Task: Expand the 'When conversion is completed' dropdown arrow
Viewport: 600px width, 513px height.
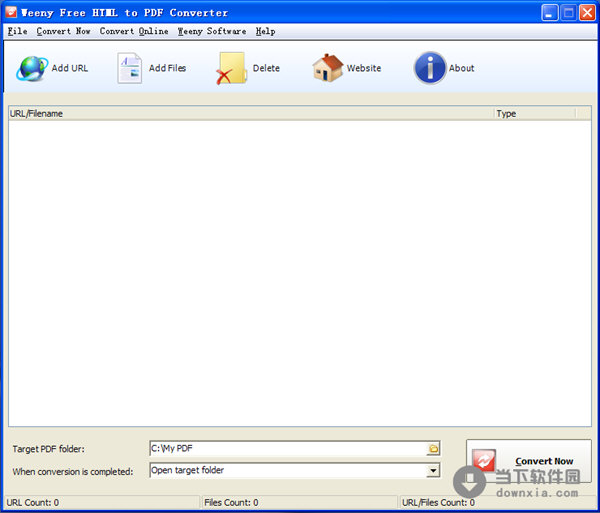Action: [x=433, y=470]
